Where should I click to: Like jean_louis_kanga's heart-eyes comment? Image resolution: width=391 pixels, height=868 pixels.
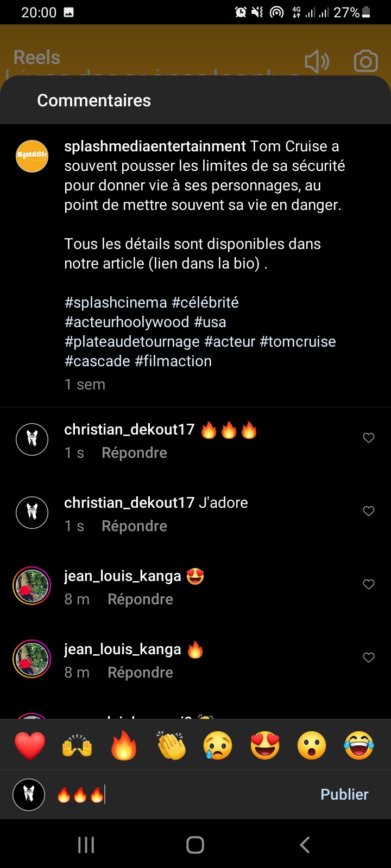pos(369,584)
